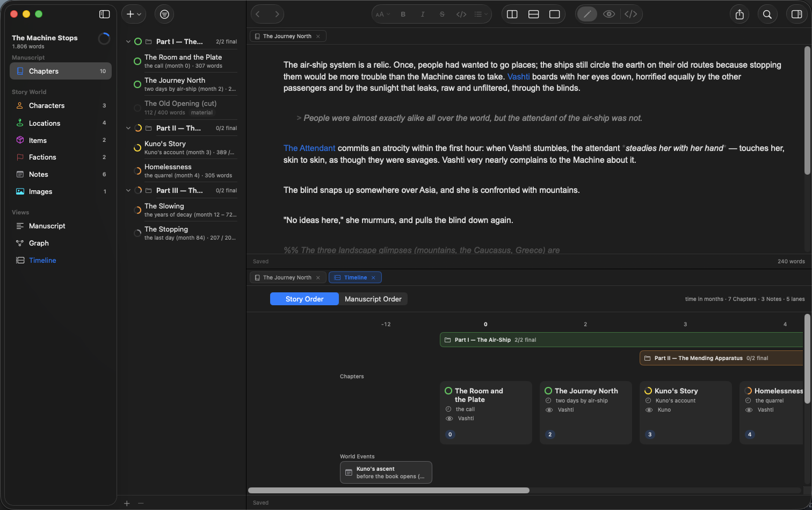Switch to the Manuscript view

click(x=61, y=226)
